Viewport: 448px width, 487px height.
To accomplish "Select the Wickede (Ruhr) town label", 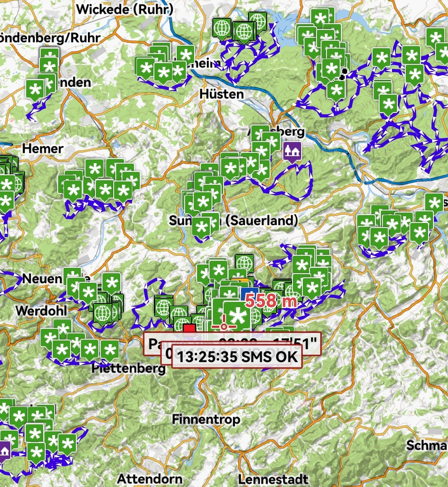I will (x=124, y=9).
